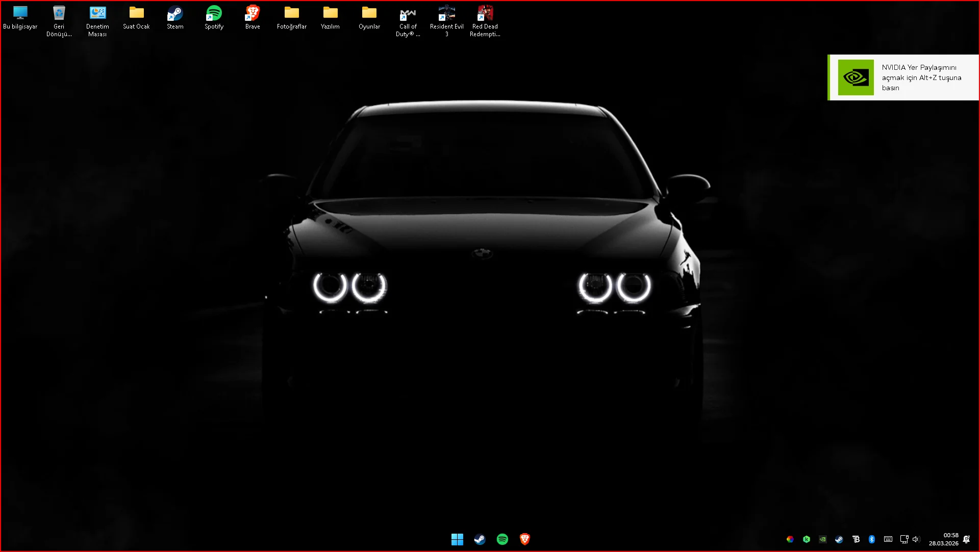Open the volume speaker tray control
This screenshot has height=552, width=980.
pos(916,539)
